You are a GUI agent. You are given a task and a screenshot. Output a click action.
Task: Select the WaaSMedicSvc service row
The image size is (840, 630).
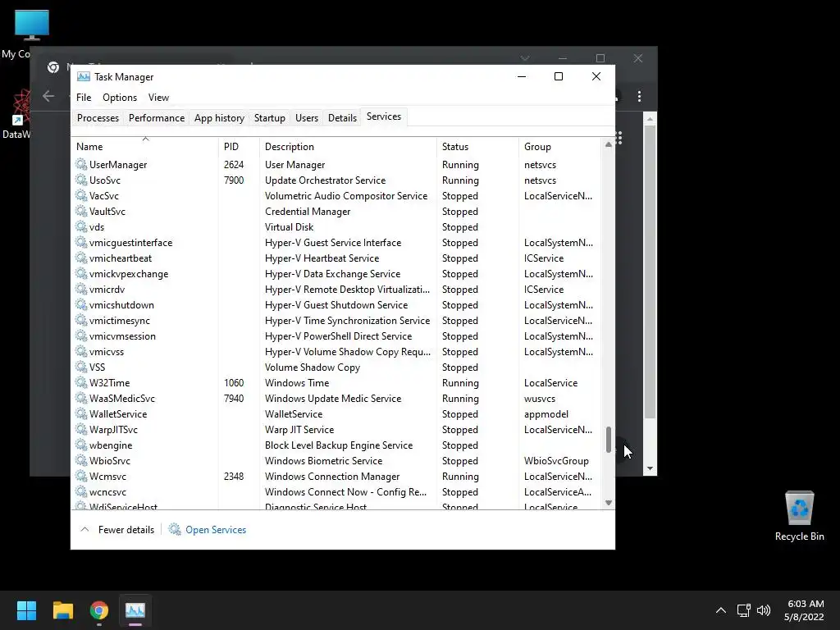[337, 398]
